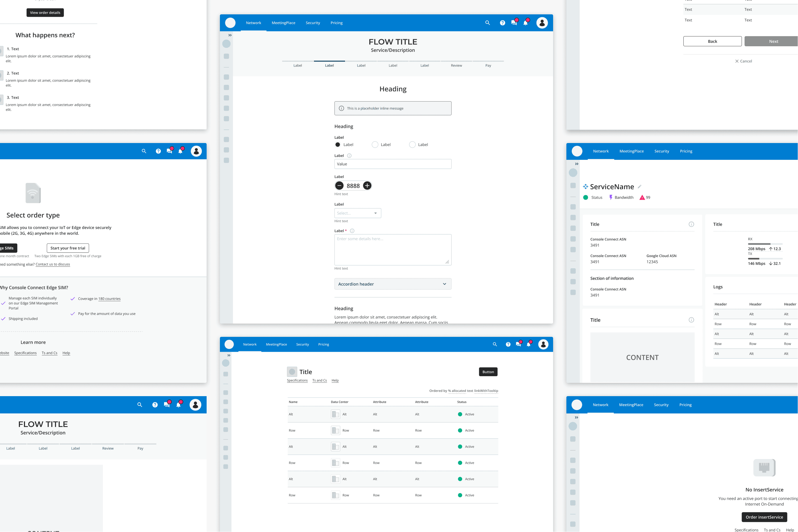Expand sidebar with double chevron in form window
This screenshot has height=532, width=798.
click(x=230, y=35)
